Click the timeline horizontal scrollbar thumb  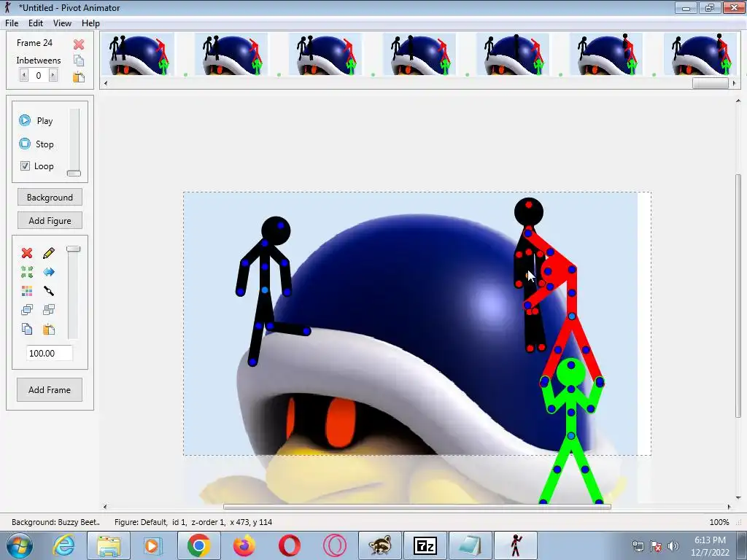click(x=710, y=83)
